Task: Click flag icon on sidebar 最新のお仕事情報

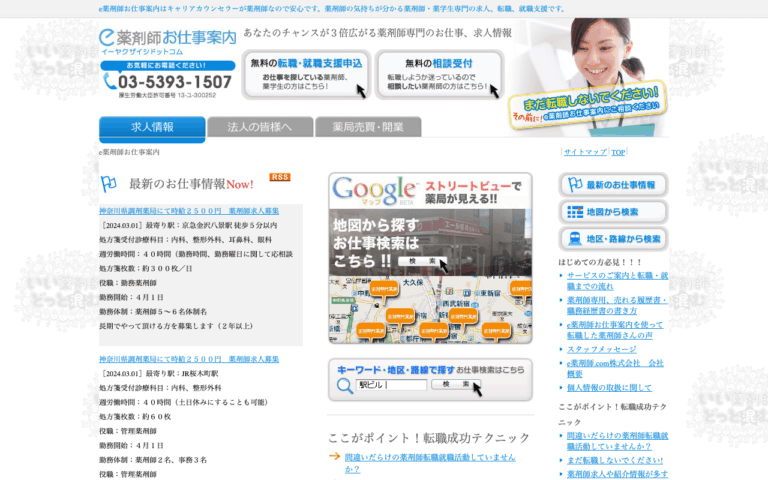Action: click(575, 185)
